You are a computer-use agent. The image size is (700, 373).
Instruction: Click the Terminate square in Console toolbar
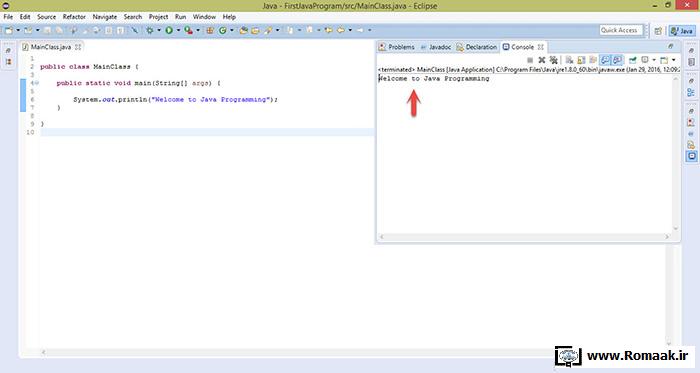(x=530, y=60)
